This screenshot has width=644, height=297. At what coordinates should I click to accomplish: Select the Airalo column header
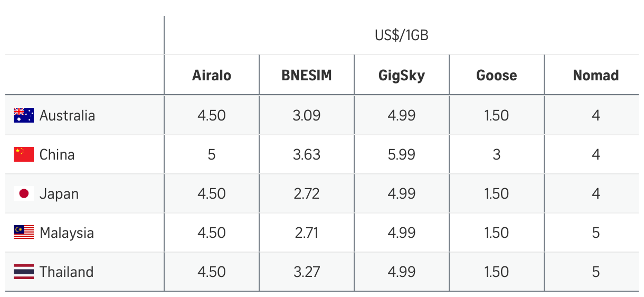click(x=212, y=75)
